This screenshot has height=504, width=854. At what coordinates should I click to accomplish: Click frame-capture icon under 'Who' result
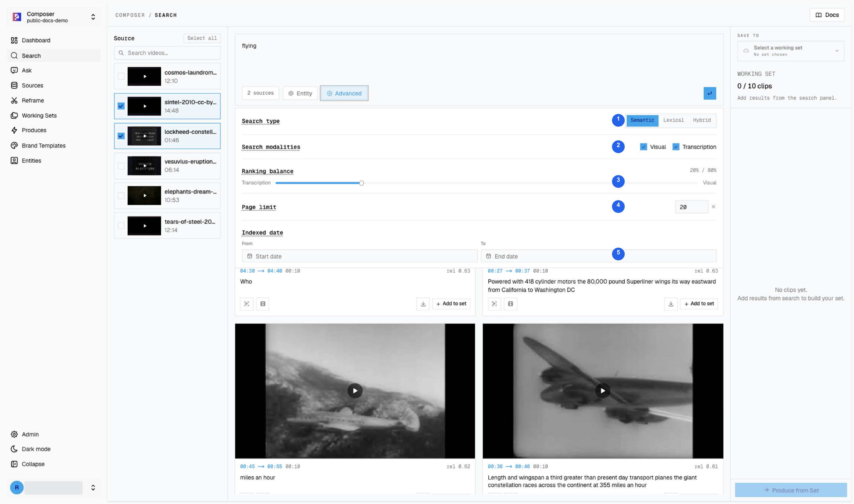point(247,303)
